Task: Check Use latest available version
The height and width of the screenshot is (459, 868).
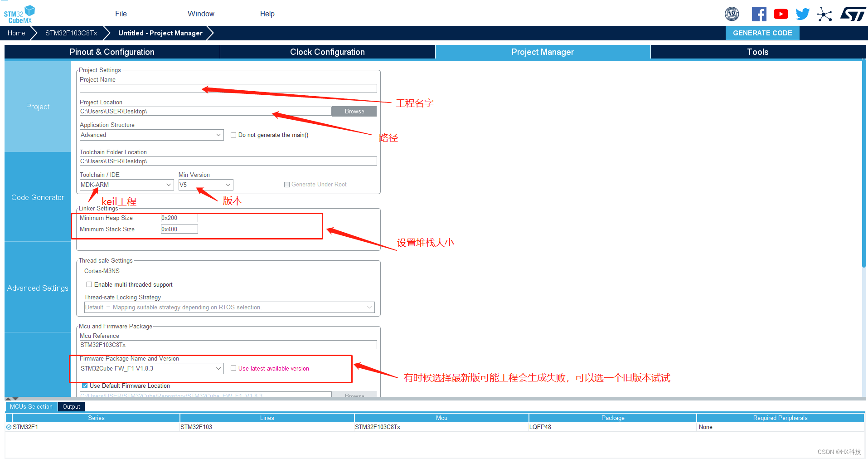Action: click(233, 368)
